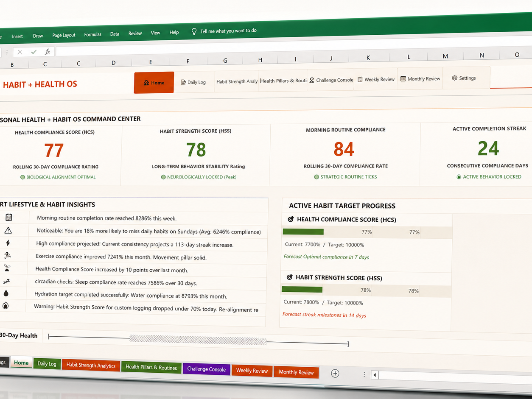Open the Challenge Console navigation button
This screenshot has width=532, height=399.
pyautogui.click(x=331, y=80)
